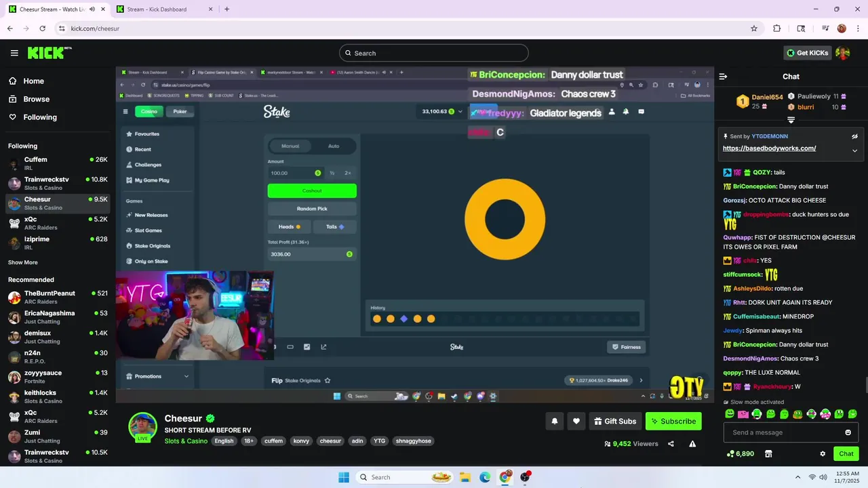Select the cuffem tag
The image size is (868, 488).
(x=273, y=441)
